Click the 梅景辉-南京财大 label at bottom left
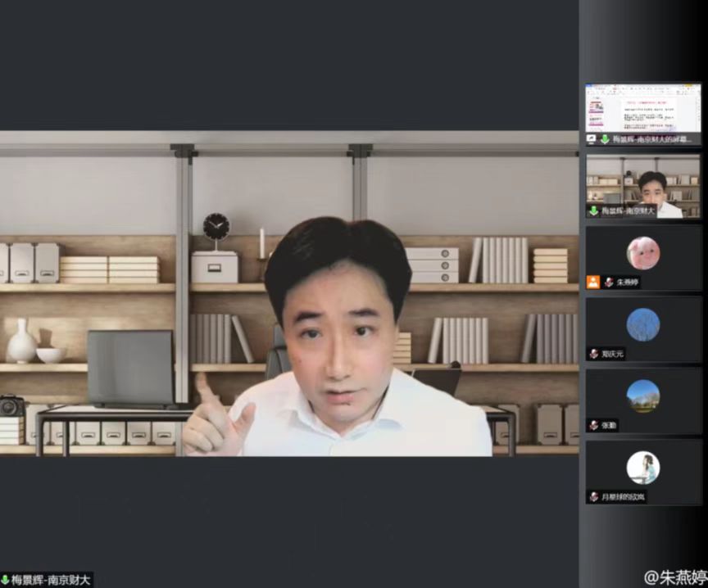 52,581
